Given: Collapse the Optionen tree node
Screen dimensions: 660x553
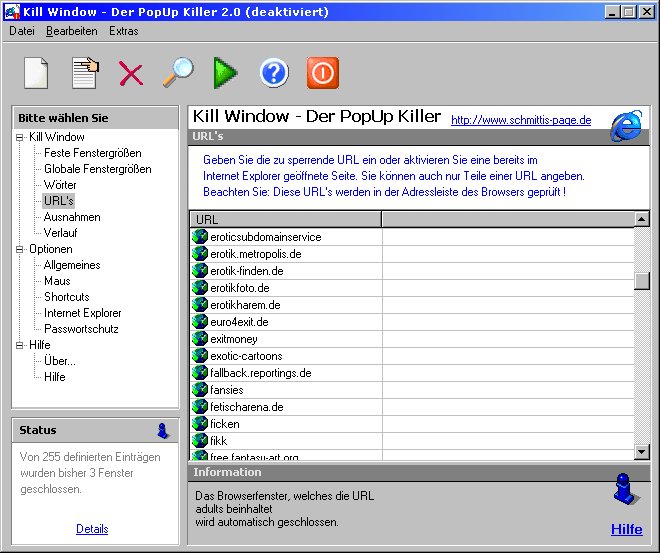Looking at the screenshot, I should 19,249.
